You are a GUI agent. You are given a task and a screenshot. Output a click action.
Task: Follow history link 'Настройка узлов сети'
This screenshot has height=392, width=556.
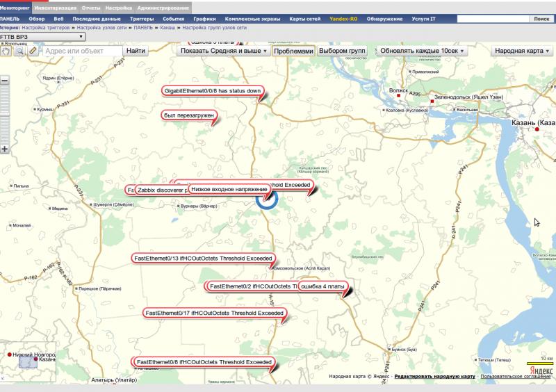(101, 28)
